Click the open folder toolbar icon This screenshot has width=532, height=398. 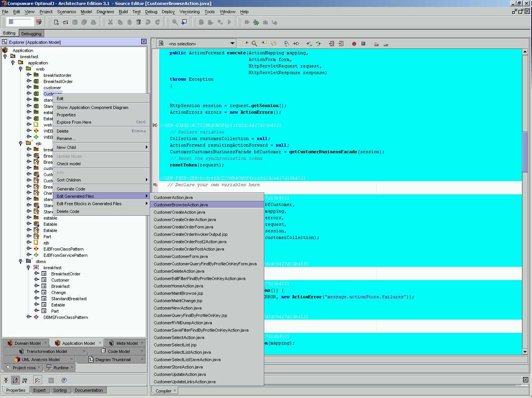[66, 22]
